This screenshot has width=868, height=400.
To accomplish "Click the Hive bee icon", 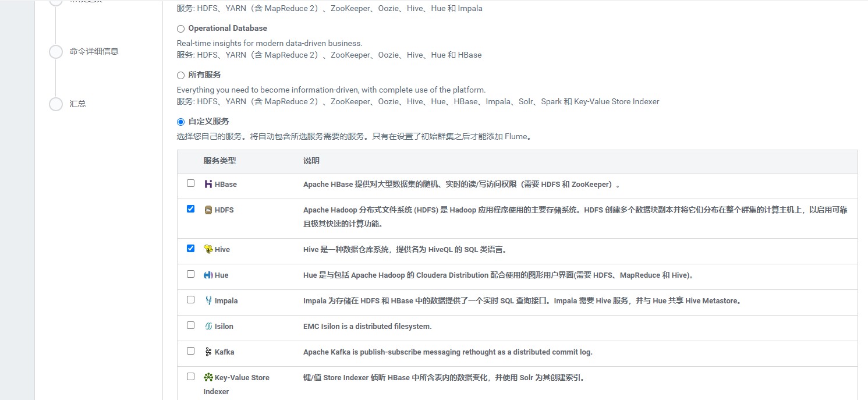I will pos(208,249).
